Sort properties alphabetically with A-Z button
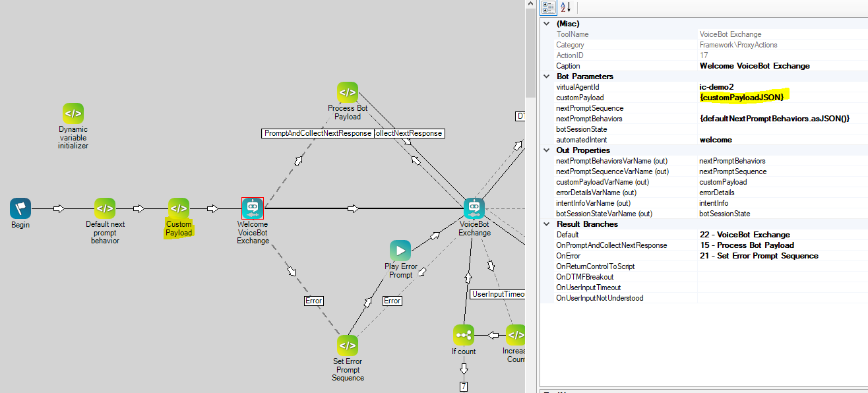868x393 pixels. 565,7
